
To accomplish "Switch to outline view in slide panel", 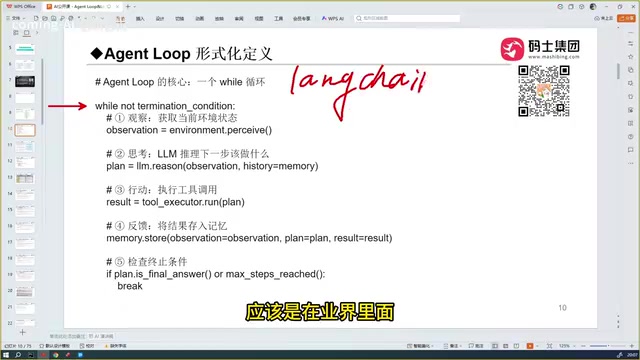I will (16, 33).
